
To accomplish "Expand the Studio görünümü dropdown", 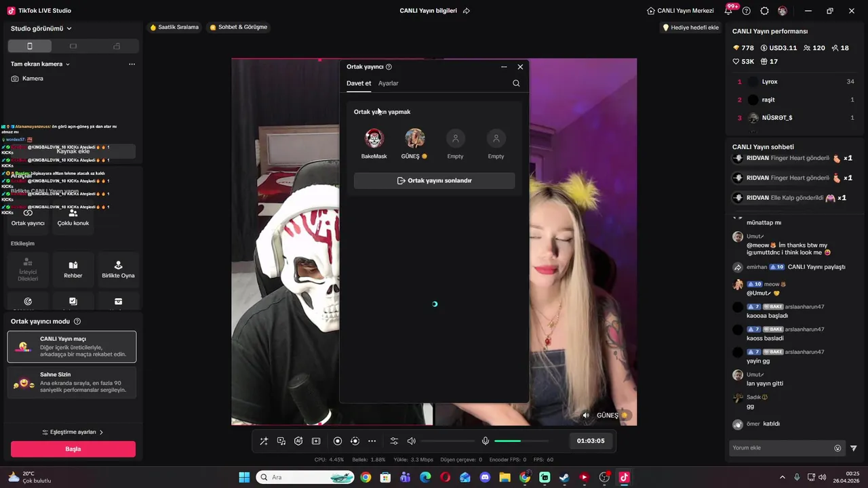I will point(41,28).
